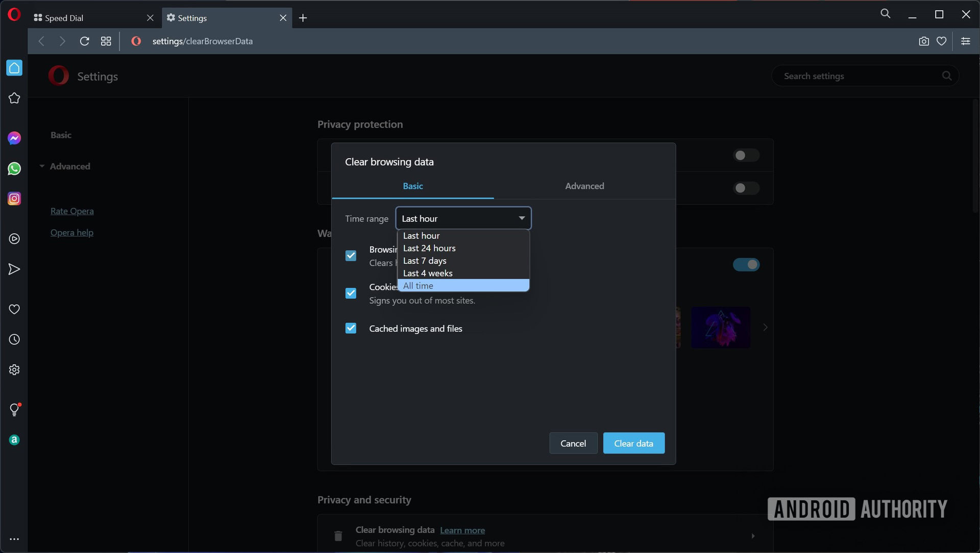Open Messenger in the sidebar

(x=14, y=138)
